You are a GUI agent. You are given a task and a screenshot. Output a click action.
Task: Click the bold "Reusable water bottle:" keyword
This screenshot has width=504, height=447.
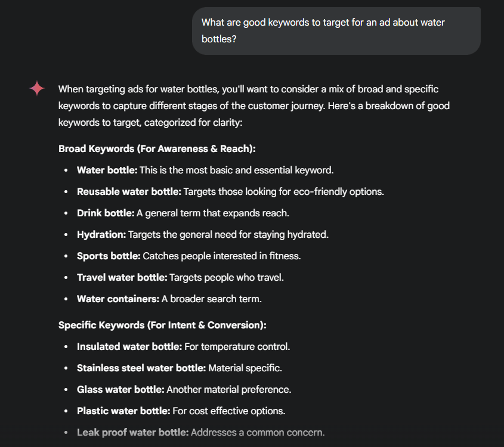coord(129,191)
